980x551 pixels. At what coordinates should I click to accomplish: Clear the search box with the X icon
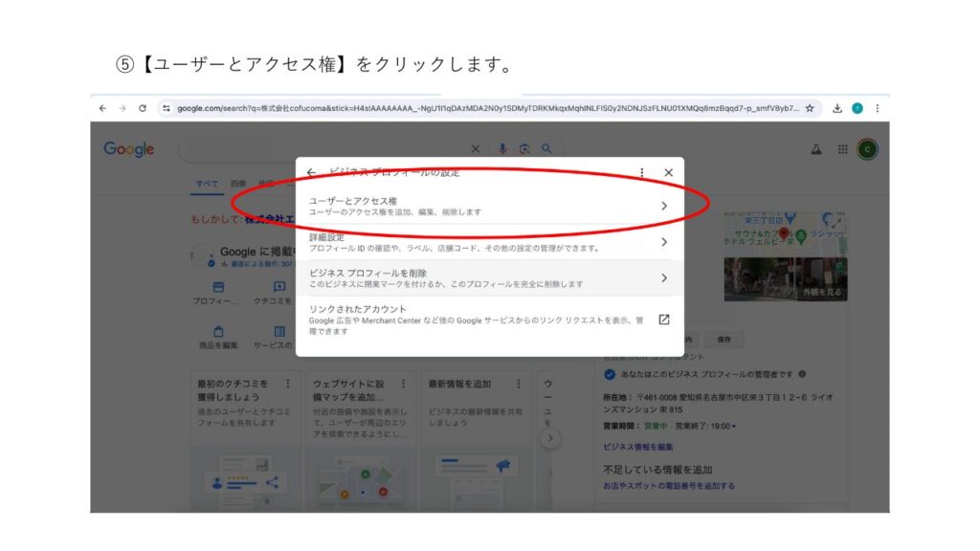click(x=475, y=148)
